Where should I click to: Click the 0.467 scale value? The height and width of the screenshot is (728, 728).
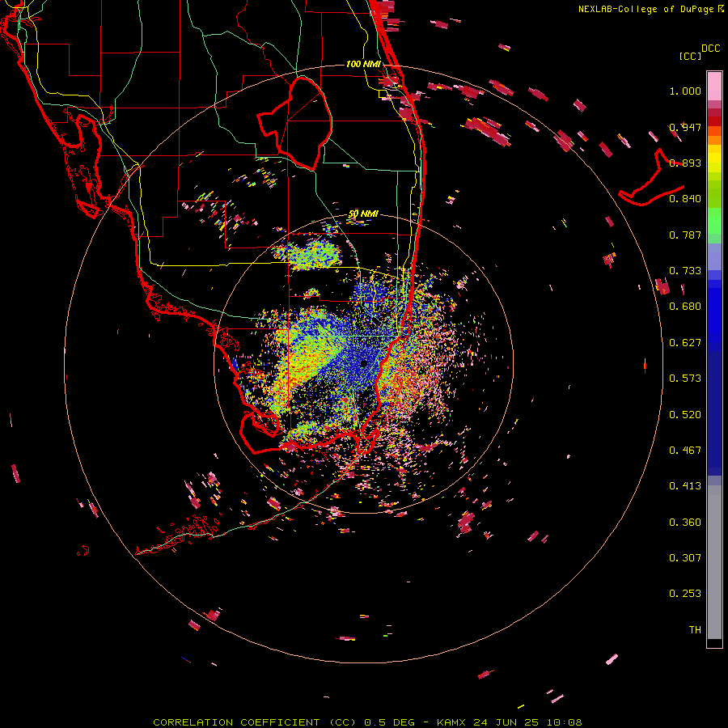[685, 451]
